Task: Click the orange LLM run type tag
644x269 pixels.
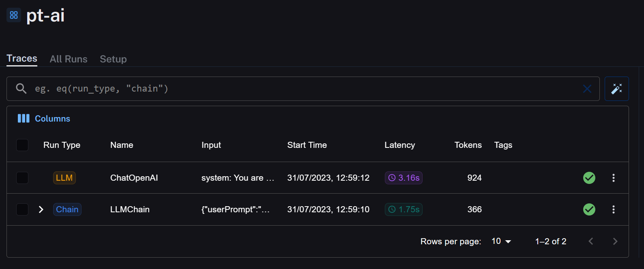Action: pyautogui.click(x=64, y=178)
